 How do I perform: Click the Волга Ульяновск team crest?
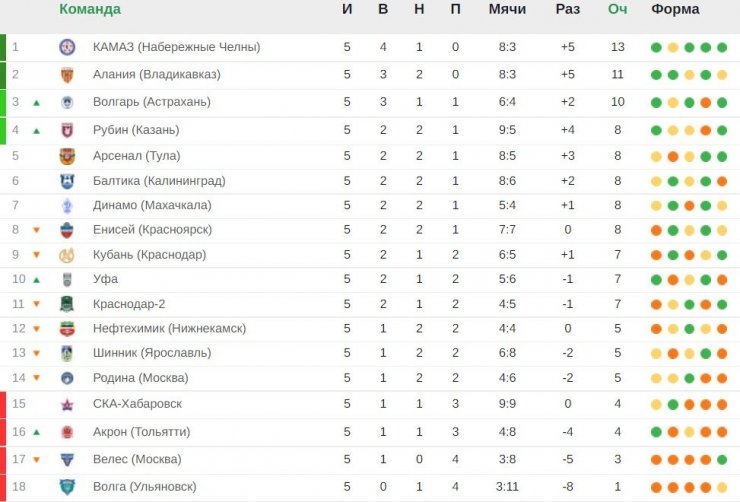[67, 487]
